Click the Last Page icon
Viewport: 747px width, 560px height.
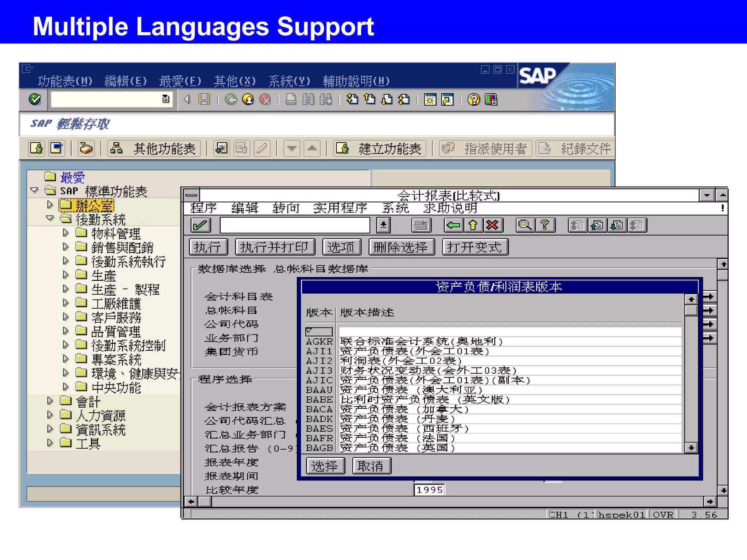[404, 99]
